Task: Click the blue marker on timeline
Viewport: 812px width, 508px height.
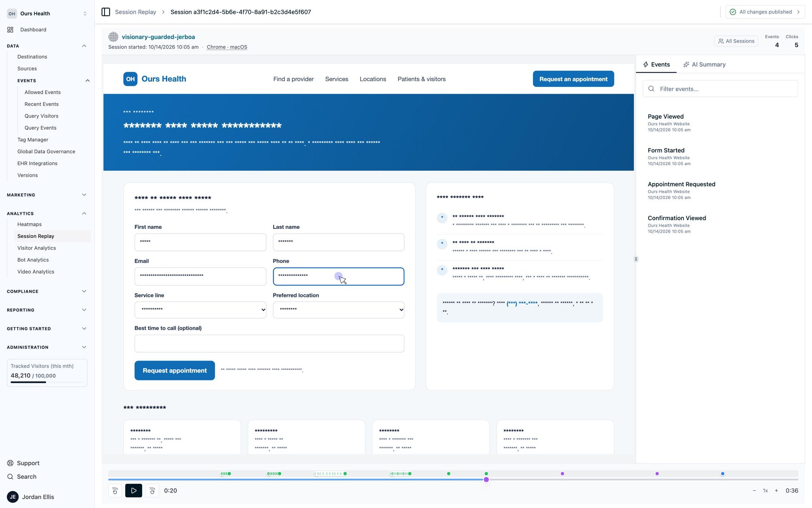Action: click(x=723, y=474)
